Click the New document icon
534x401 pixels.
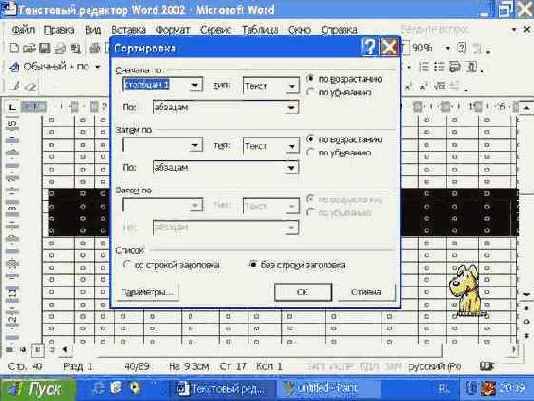14,48
